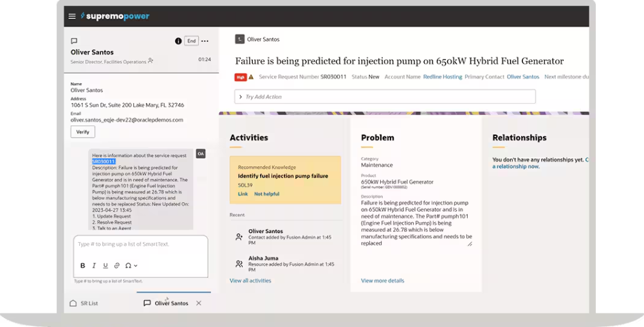Open the Oliver Santos activity entry
This screenshot has width=644, height=327.
(x=286, y=237)
